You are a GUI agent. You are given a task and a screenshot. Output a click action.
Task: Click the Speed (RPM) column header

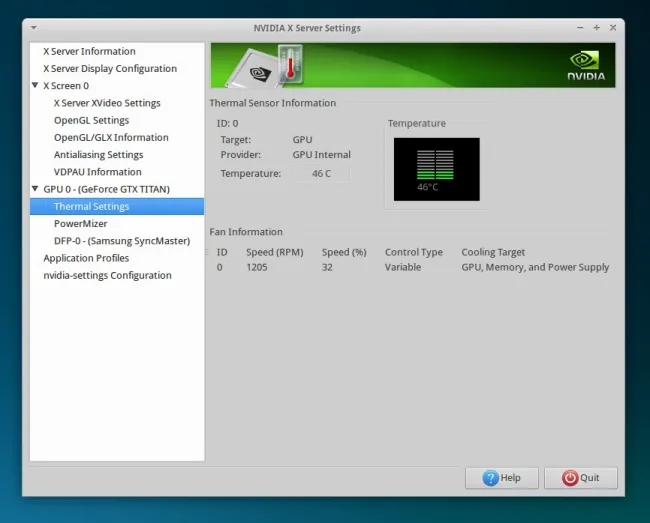(x=274, y=252)
